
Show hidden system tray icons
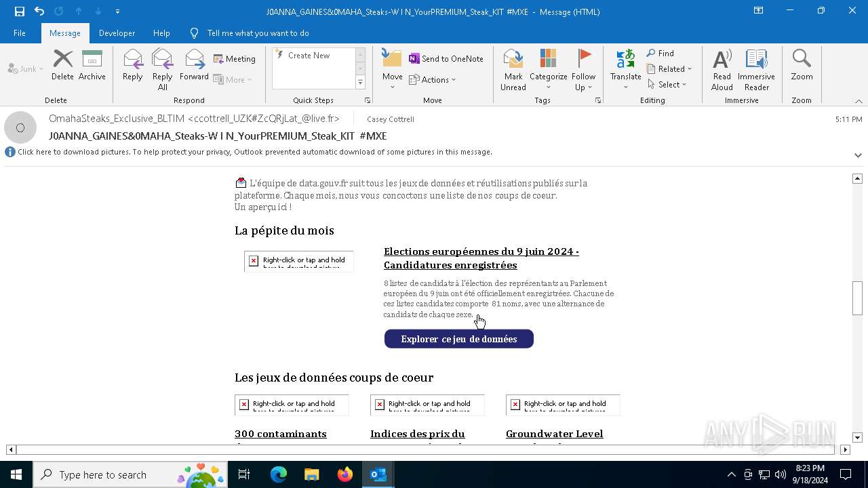point(731,474)
